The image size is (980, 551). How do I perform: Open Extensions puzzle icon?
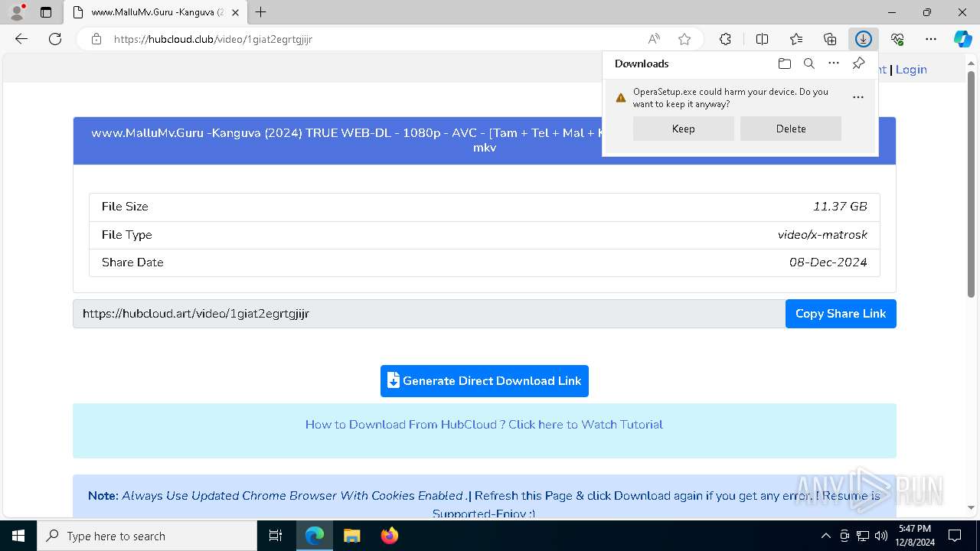[725, 39]
